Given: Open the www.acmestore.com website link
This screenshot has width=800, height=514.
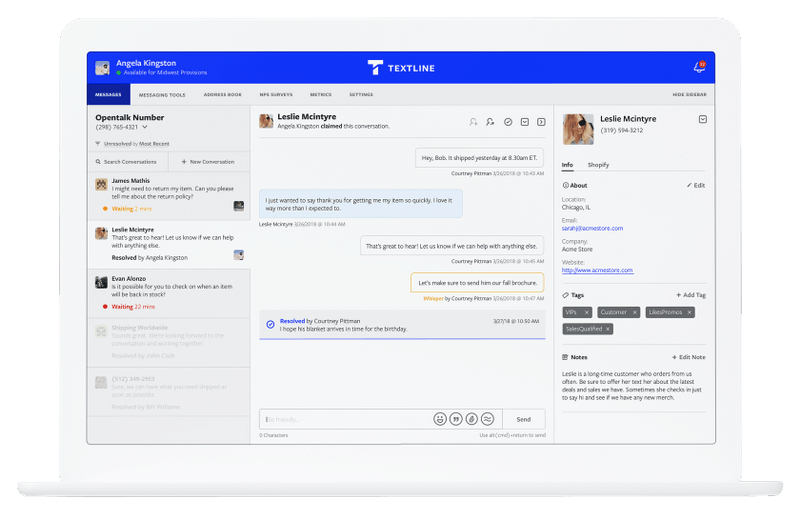Looking at the screenshot, I should coord(591,270).
